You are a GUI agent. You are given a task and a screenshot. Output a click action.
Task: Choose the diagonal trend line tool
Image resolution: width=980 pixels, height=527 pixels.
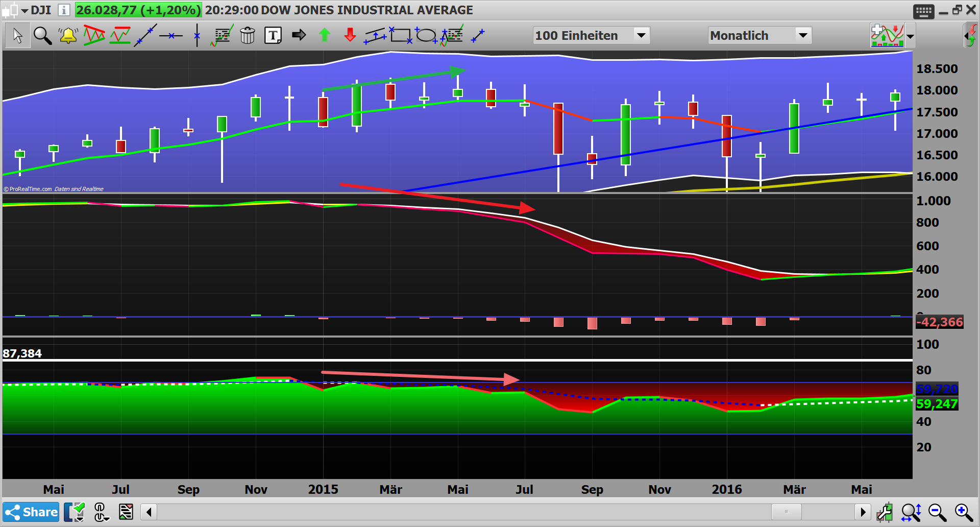[x=145, y=35]
